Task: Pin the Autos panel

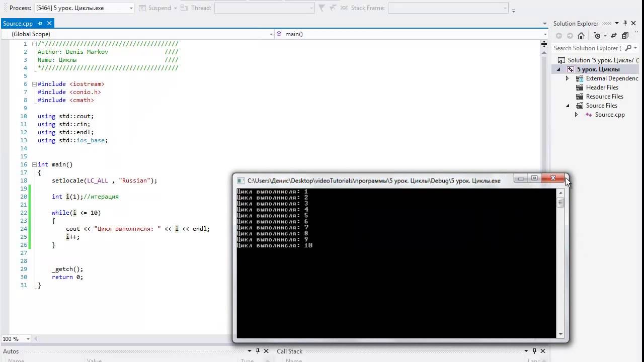Action: (x=258, y=351)
